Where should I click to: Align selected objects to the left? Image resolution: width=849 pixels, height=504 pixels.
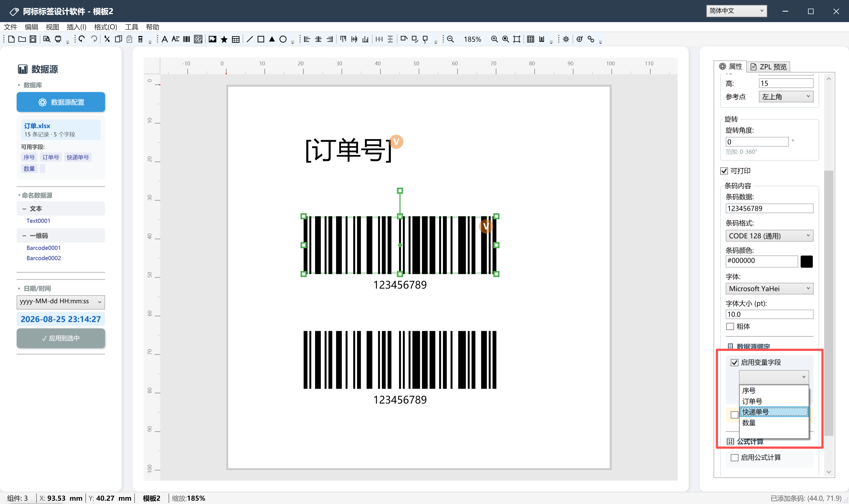point(307,40)
